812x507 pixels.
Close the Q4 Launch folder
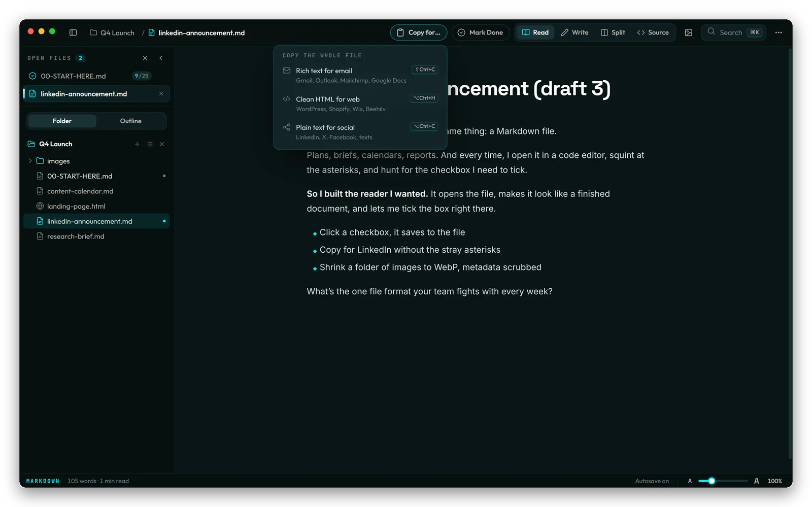click(x=162, y=144)
